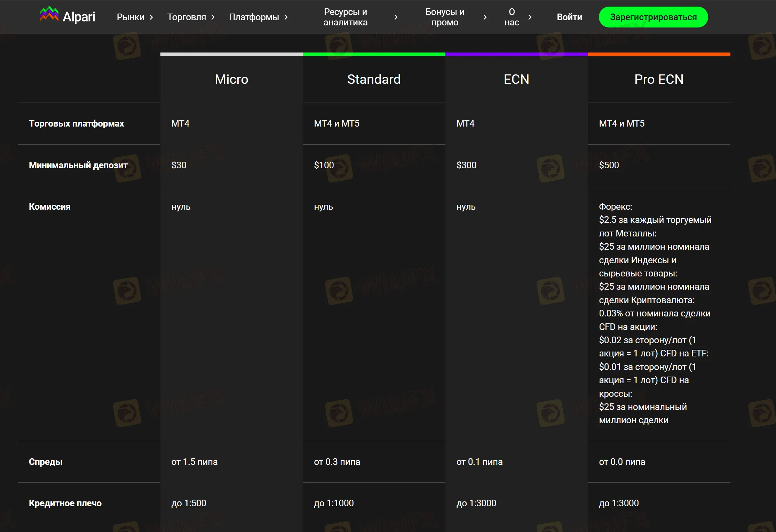Open the Торговля menu item
The width and height of the screenshot is (776, 532).
[x=187, y=17]
